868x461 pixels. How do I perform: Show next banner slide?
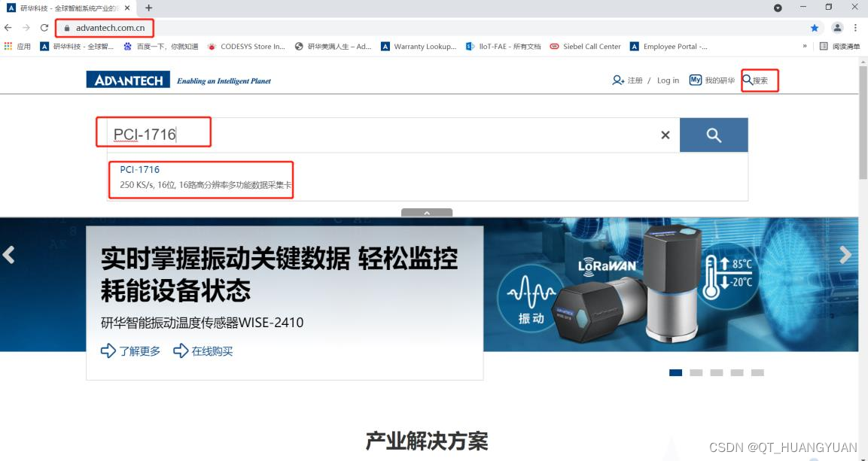845,255
